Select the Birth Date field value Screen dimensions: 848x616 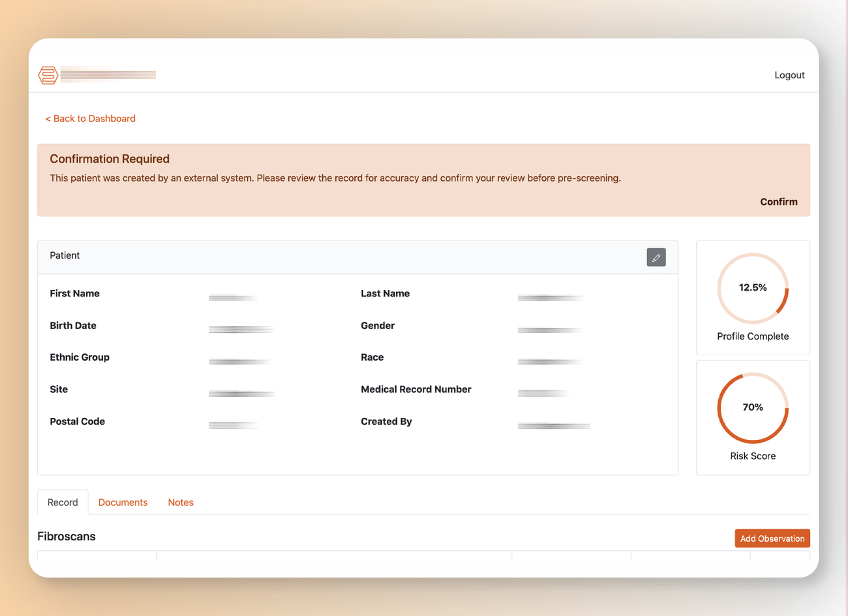(x=241, y=329)
